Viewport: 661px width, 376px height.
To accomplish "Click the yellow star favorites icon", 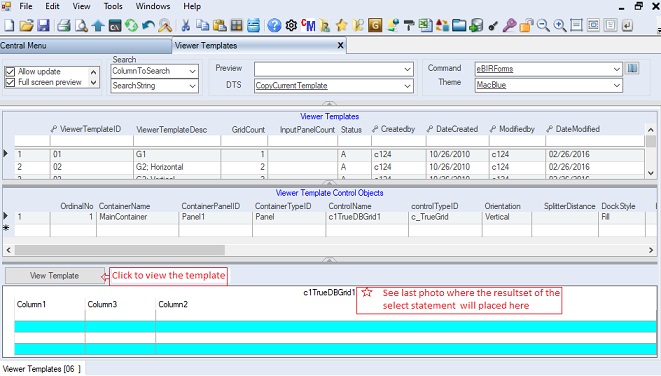I will [341, 26].
